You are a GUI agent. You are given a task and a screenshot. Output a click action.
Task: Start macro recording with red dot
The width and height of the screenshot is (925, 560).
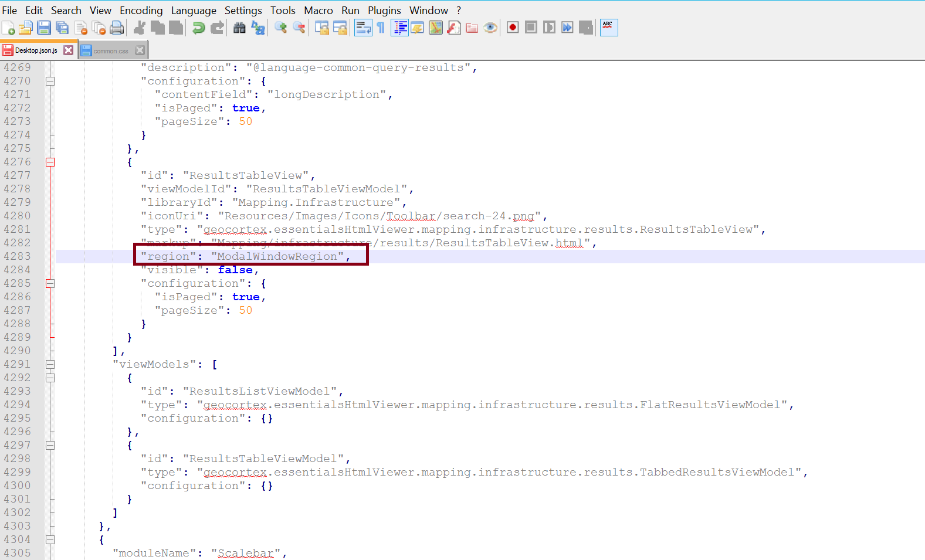513,28
